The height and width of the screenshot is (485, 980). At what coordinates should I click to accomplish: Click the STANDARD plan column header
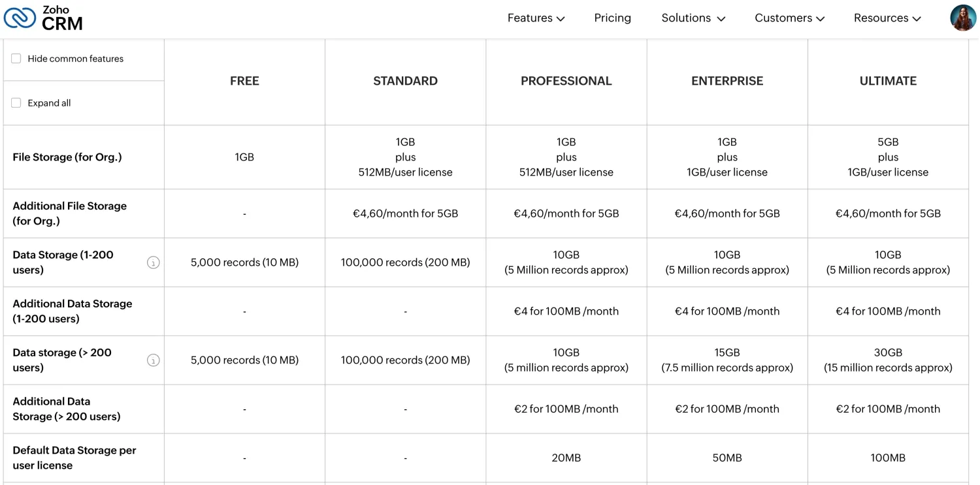tap(405, 81)
